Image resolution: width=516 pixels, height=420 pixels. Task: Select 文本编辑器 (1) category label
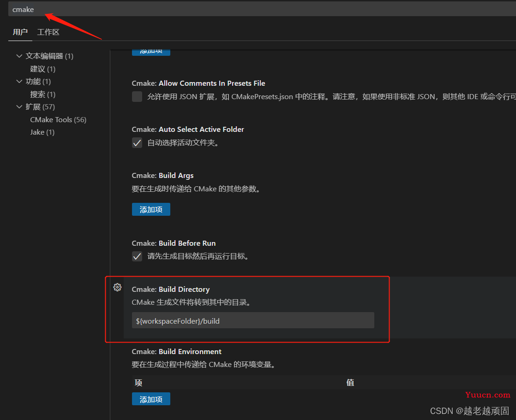[49, 56]
